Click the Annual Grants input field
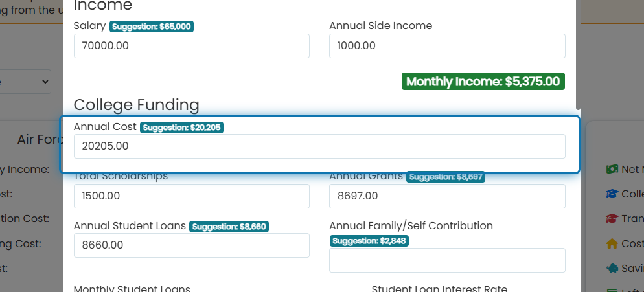Image resolution: width=644 pixels, height=292 pixels. click(447, 196)
